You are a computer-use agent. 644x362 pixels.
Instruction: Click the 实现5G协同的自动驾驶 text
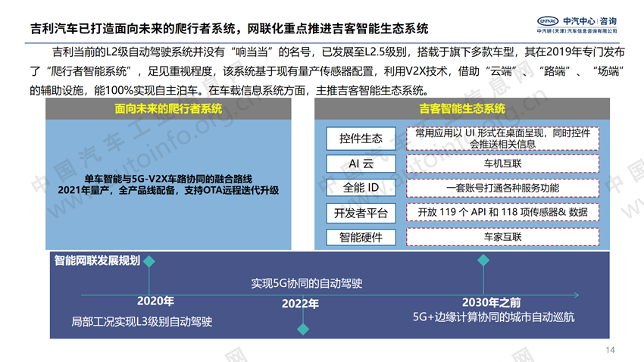click(x=307, y=283)
